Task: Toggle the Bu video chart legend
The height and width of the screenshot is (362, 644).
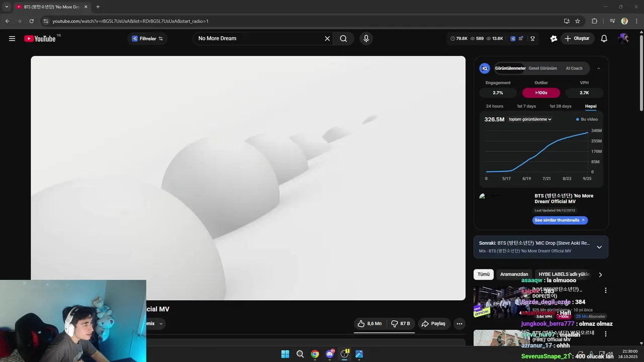Action: (587, 120)
